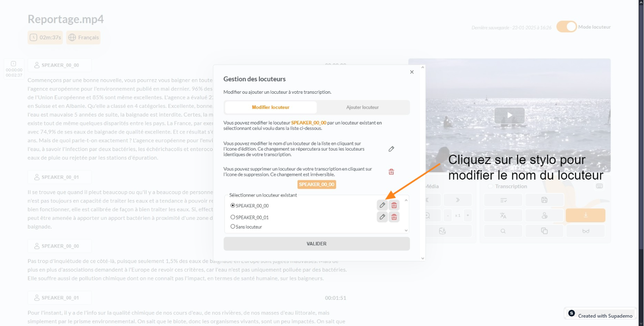Switch to the Modifier locuteur tab
Viewport: 644px width, 326px height.
271,107
